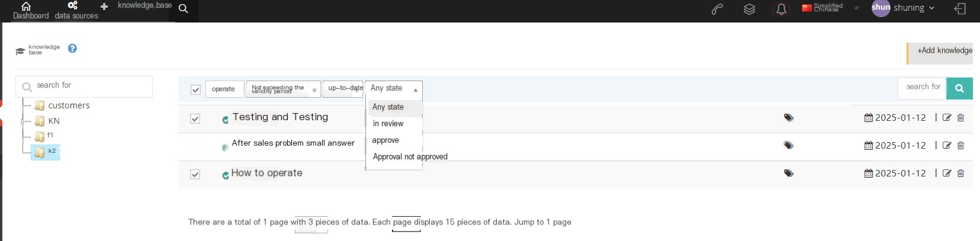
Task: Uncheck the How to operate checkbox
Action: 195,174
